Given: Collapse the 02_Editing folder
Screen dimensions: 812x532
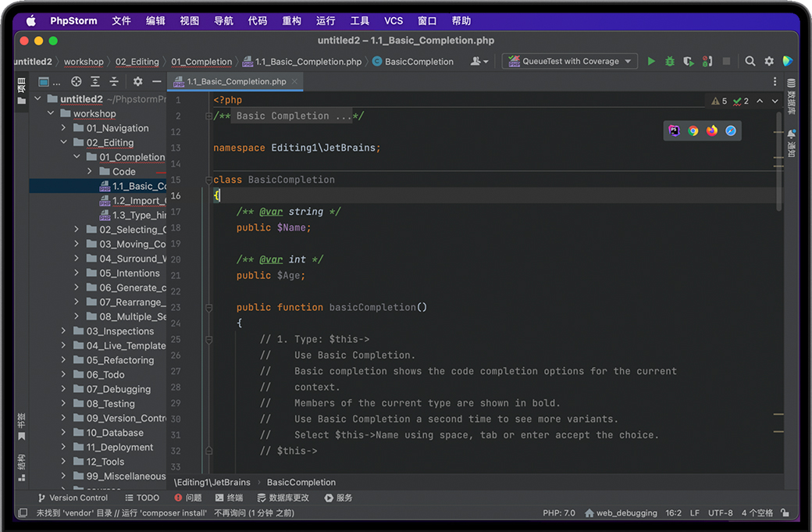Looking at the screenshot, I should tap(64, 143).
